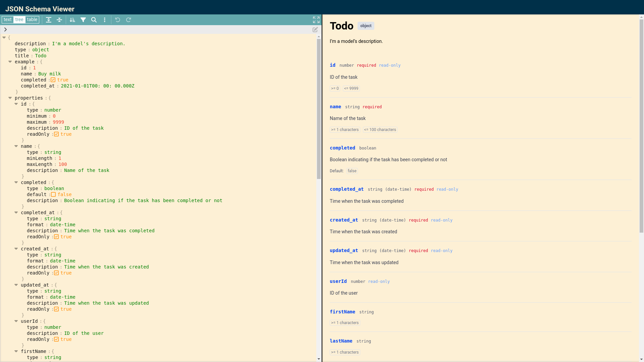644x362 pixels.
Task: Collapse the root object node
Action: [4, 38]
